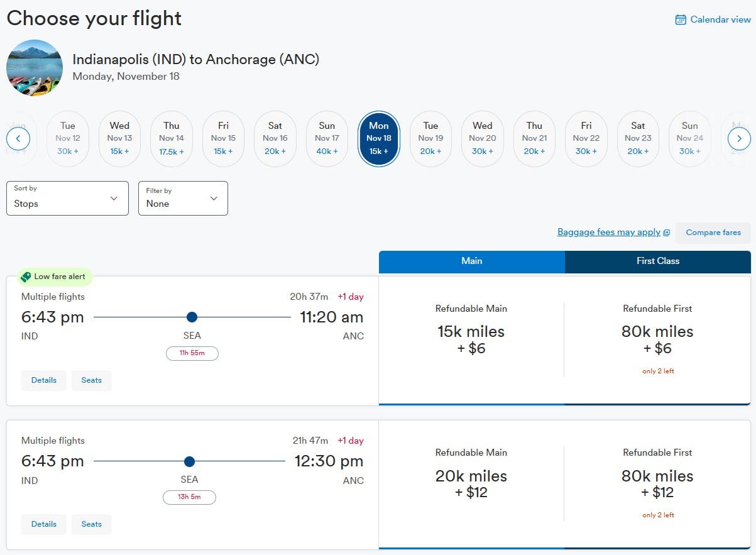Click the 13h 5m SEA layover badge
Viewport: 756px width, 555px height.
click(189, 497)
